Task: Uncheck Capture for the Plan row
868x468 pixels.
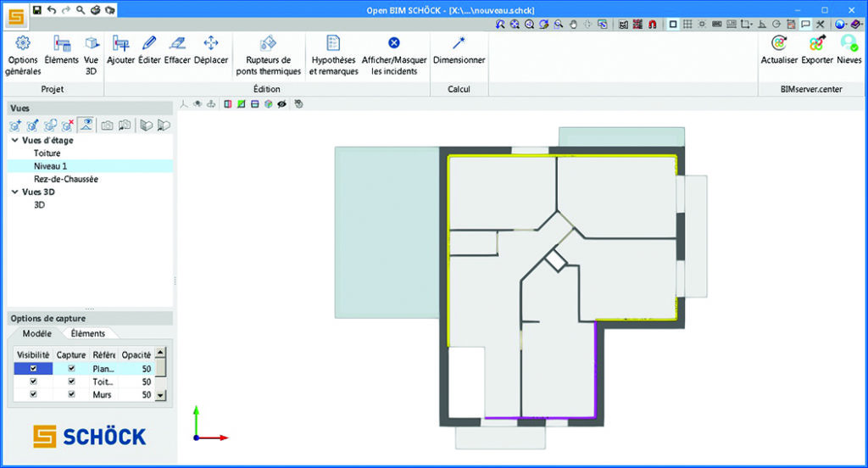Action: point(71,368)
